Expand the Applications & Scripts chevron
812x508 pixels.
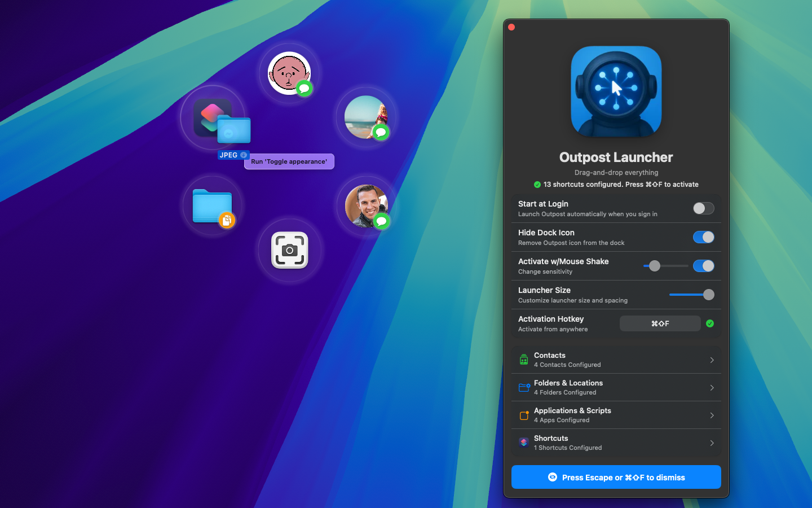click(x=712, y=415)
